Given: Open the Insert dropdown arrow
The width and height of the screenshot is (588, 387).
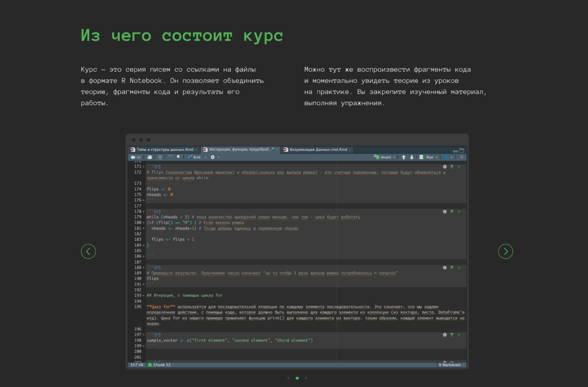Looking at the screenshot, I should coord(394,157).
